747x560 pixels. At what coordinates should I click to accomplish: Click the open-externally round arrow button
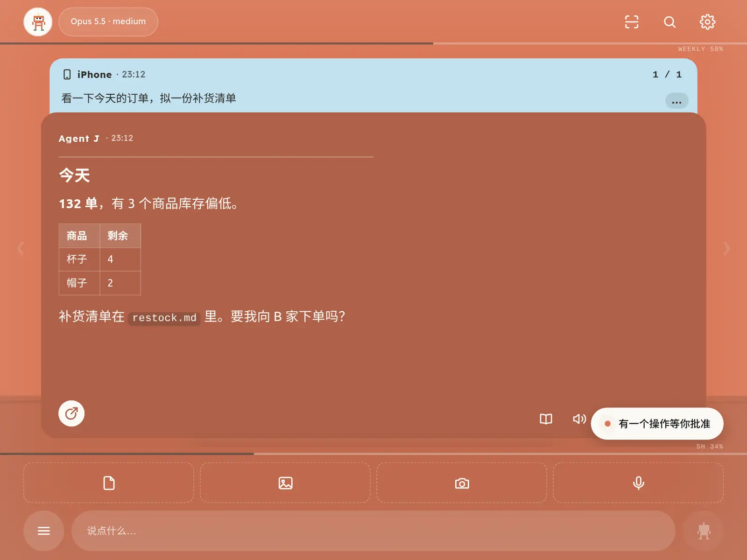tap(71, 413)
